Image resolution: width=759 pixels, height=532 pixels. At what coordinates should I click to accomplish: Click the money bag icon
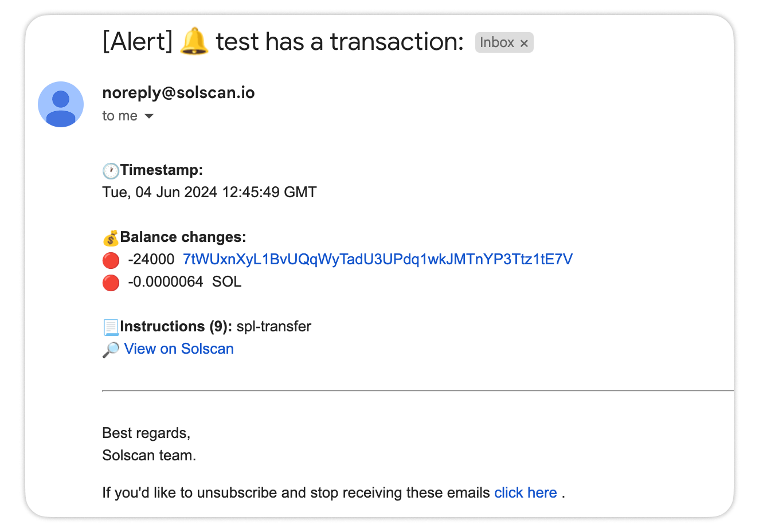111,238
